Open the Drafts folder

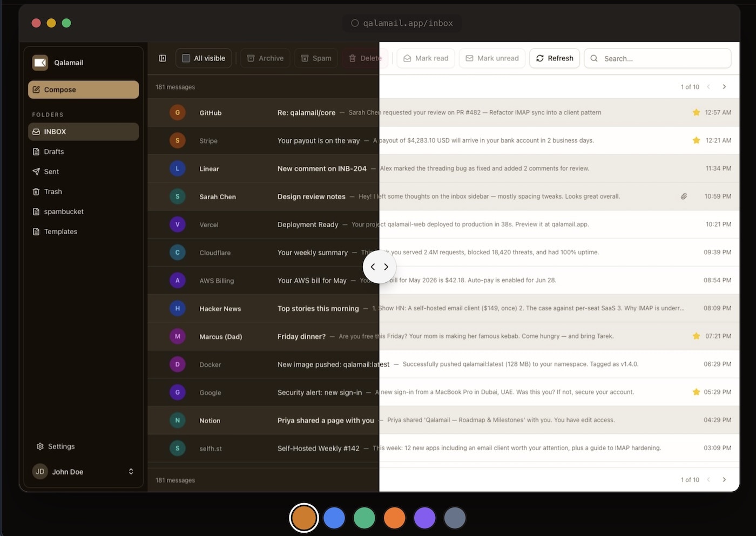click(x=84, y=152)
